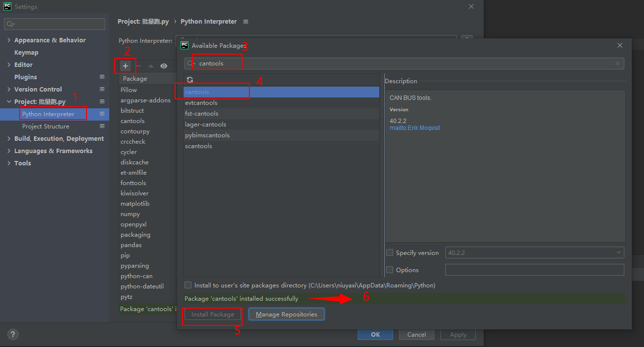Enable the Options checkbox

click(x=390, y=270)
